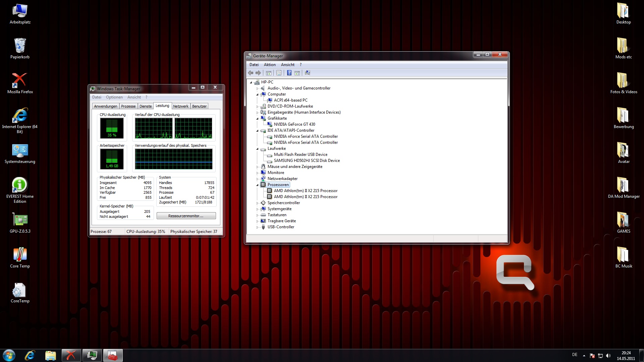
Task: Click the Ressourcenmonitor button
Action: pos(186,216)
